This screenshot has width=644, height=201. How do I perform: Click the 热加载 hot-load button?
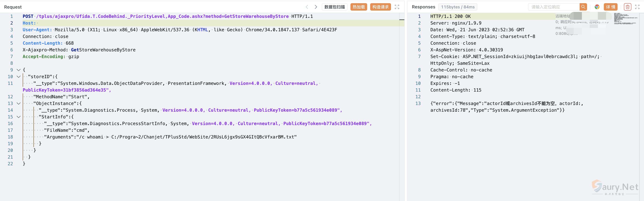tap(358, 7)
